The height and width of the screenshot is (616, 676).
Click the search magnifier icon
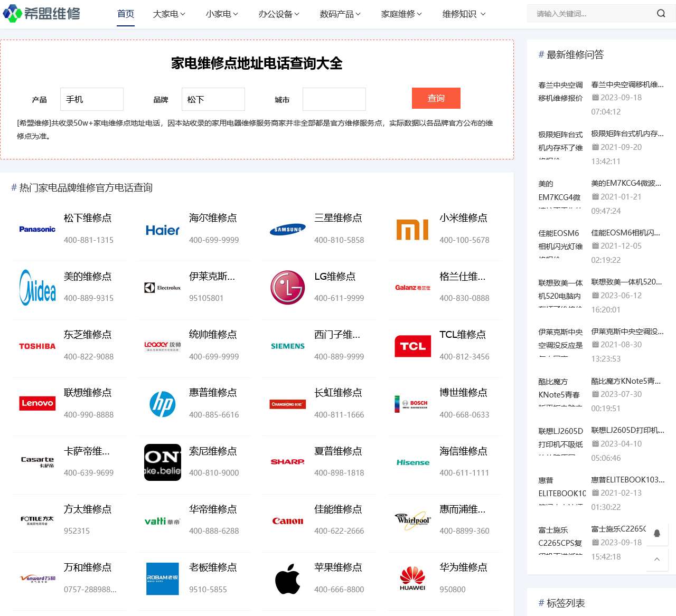pos(661,13)
